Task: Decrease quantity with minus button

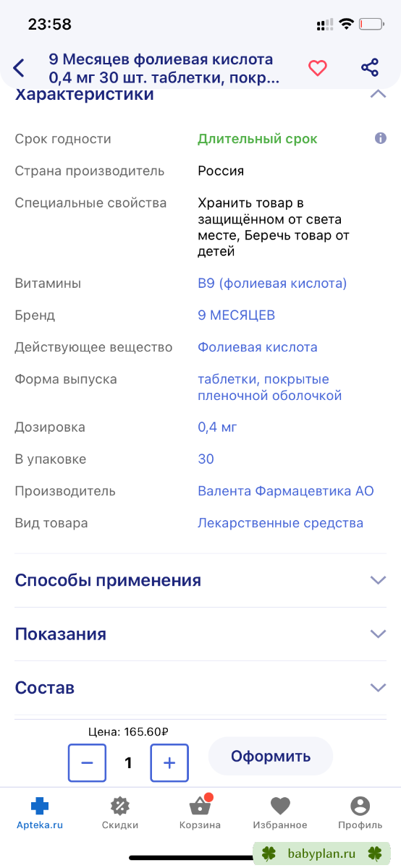Action: (x=87, y=762)
